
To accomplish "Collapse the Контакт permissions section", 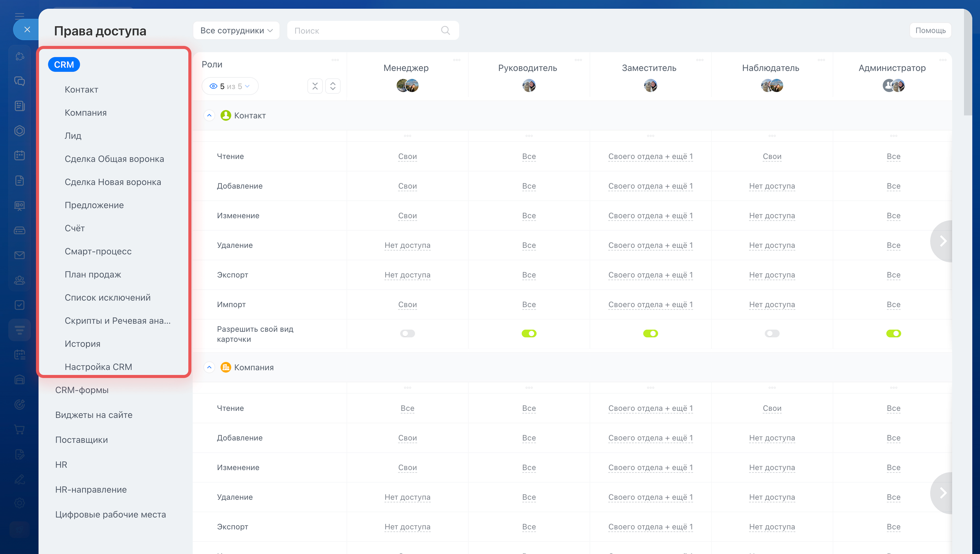I will pyautogui.click(x=209, y=115).
